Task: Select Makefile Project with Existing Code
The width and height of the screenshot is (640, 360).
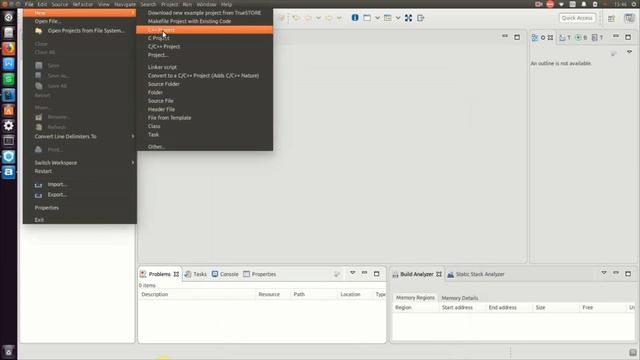Action: [x=189, y=21]
